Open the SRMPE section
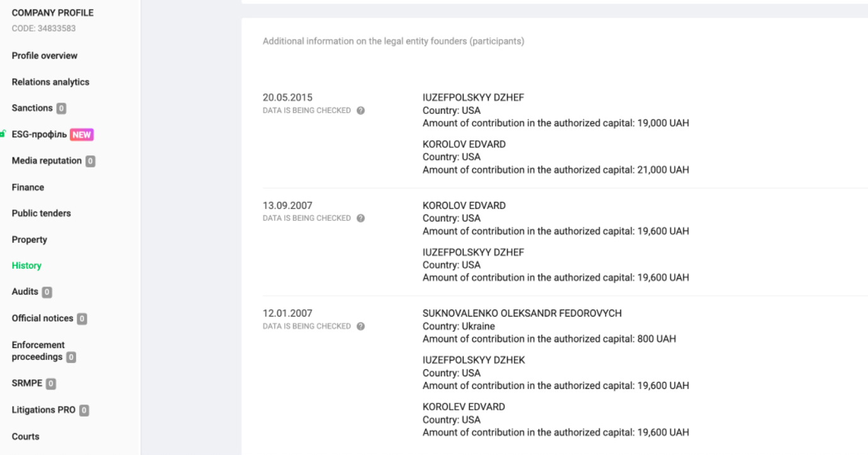868x455 pixels. (27, 383)
